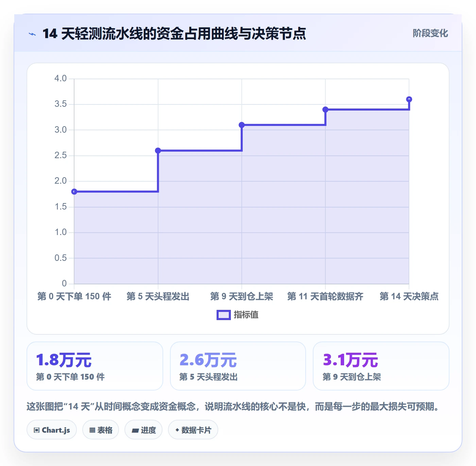Viewport: 476px width, 466px height.
Task: Click the data point at 第 9 天到仓上架
Action: point(242,125)
